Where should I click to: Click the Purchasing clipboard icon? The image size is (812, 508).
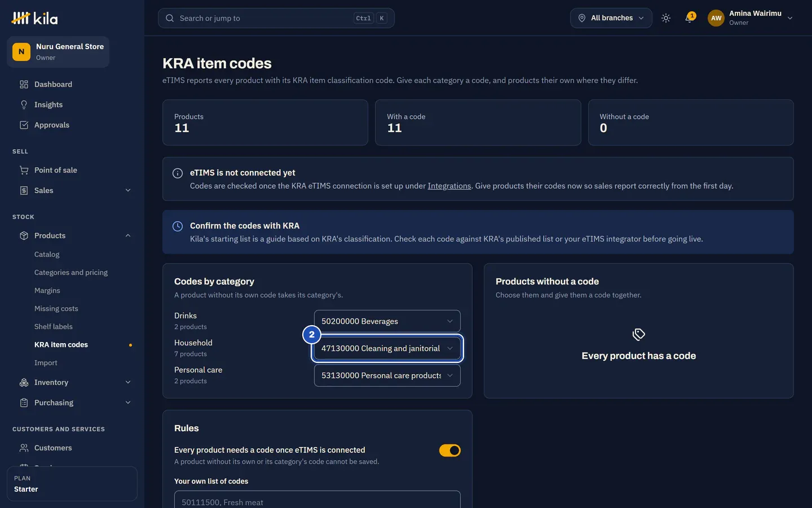(x=24, y=402)
